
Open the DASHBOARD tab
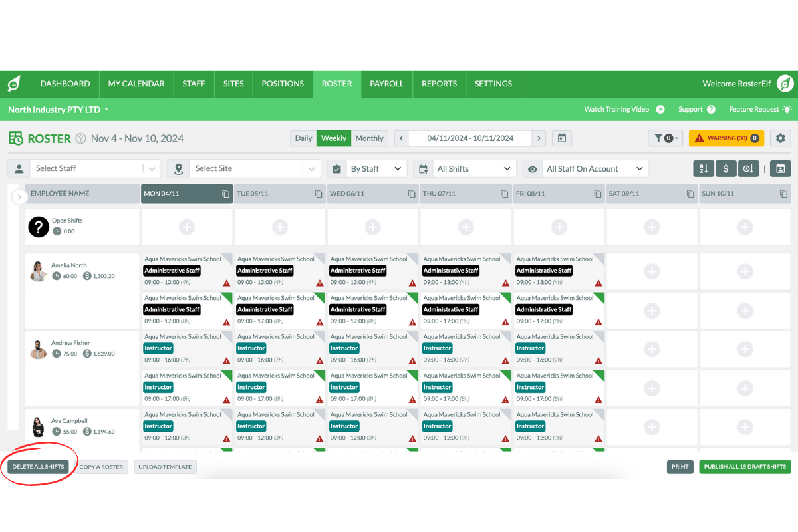pos(65,84)
